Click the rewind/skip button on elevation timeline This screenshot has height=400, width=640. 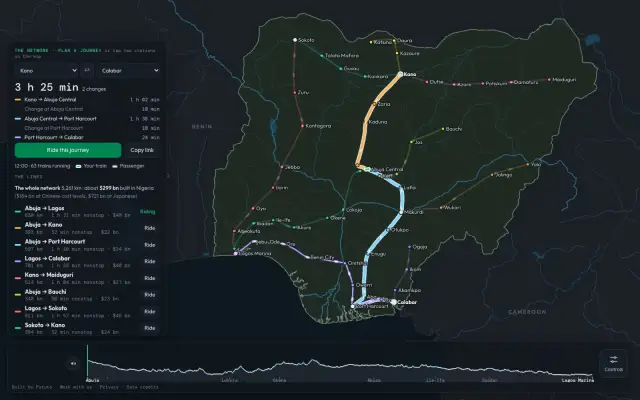(x=73, y=363)
